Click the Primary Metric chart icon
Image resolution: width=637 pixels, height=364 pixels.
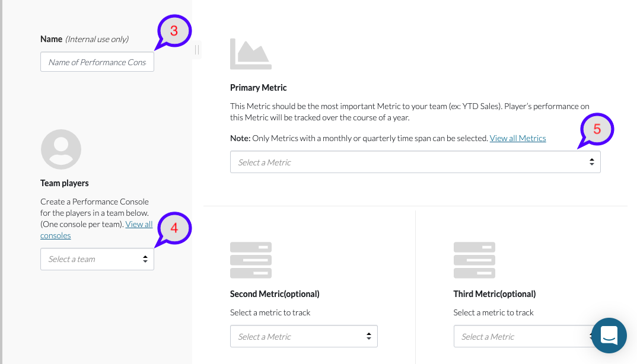click(x=251, y=54)
